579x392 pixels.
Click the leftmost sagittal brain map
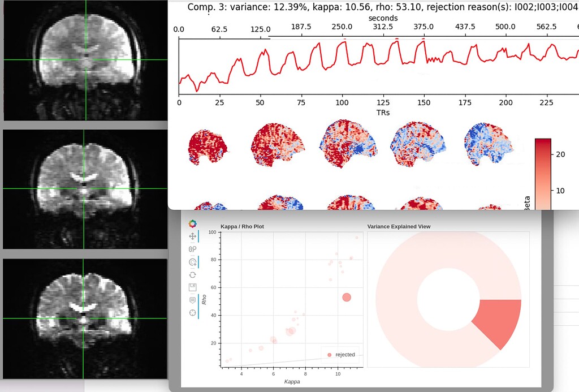click(208, 144)
